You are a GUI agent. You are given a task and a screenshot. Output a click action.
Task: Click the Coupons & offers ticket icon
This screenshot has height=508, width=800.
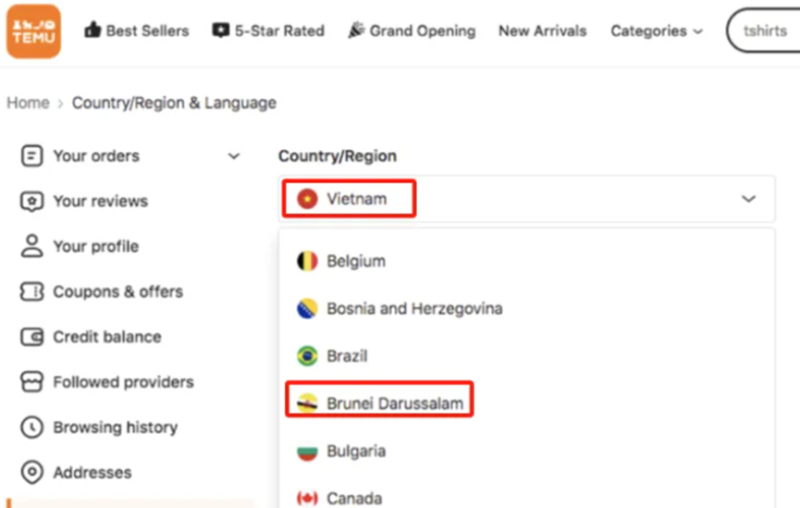(33, 292)
